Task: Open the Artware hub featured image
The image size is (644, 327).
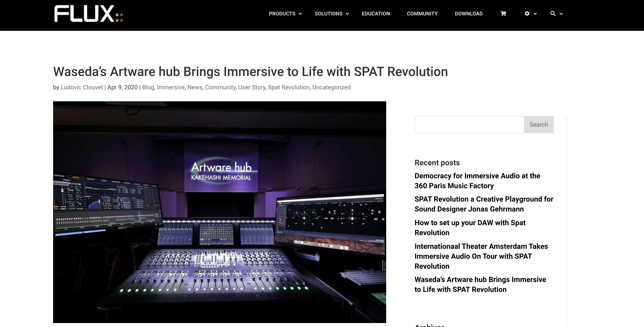Action: click(x=219, y=212)
